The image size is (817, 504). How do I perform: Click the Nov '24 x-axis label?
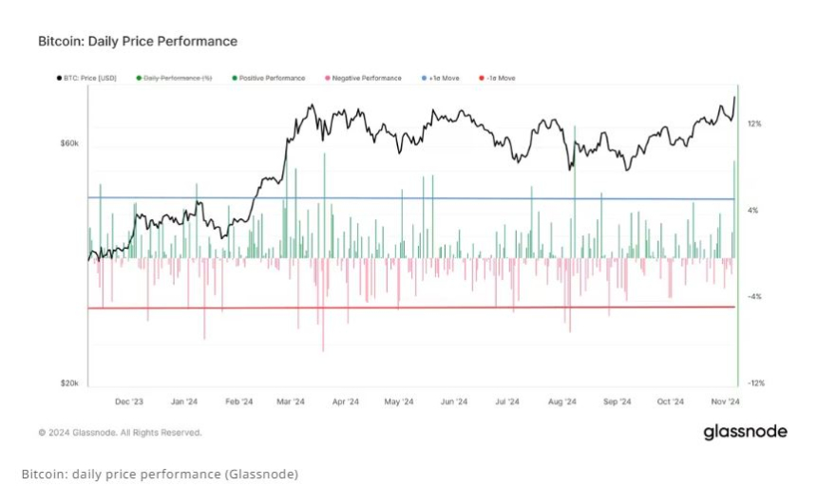725,401
